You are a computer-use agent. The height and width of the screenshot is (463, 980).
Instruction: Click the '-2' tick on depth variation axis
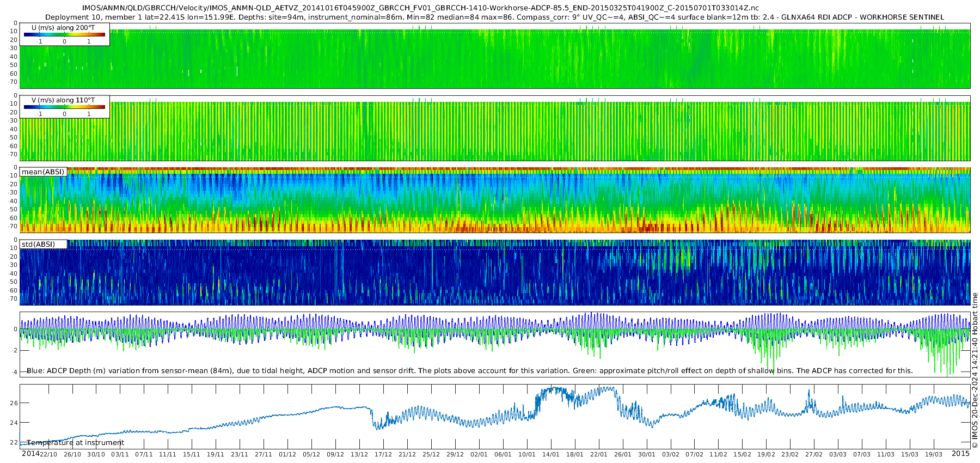[14, 351]
